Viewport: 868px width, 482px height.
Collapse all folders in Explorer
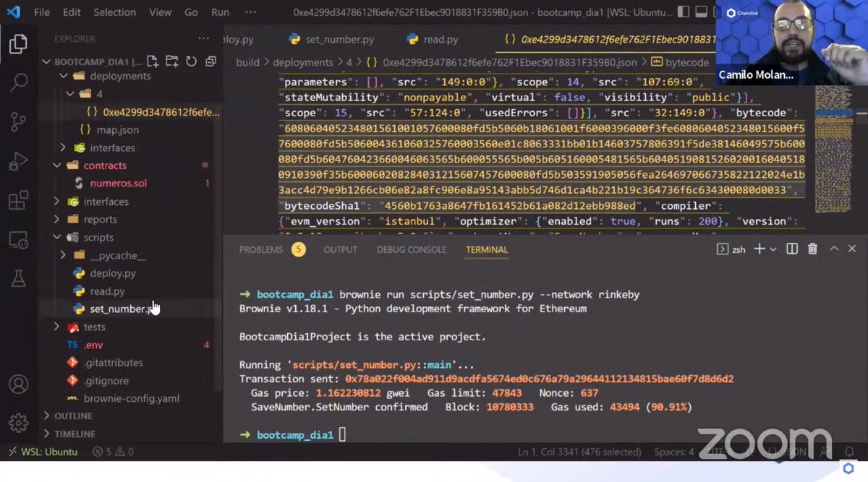[x=210, y=61]
